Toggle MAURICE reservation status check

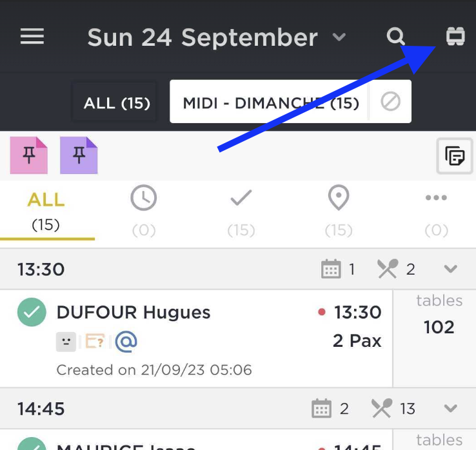pos(32,444)
